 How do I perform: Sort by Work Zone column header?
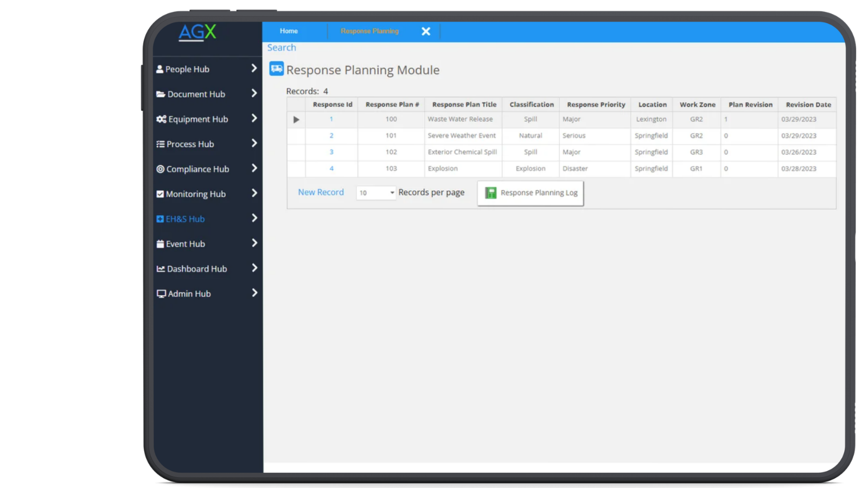(x=697, y=105)
